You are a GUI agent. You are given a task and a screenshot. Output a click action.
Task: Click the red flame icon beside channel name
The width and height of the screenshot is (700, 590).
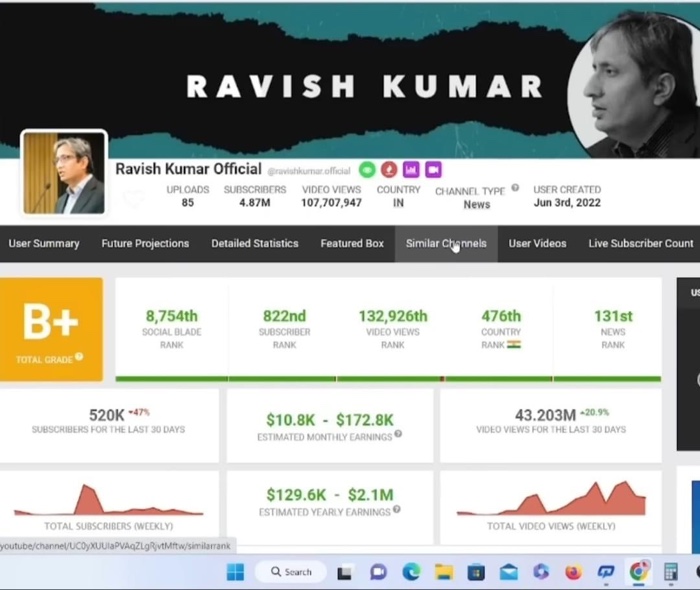point(389,170)
